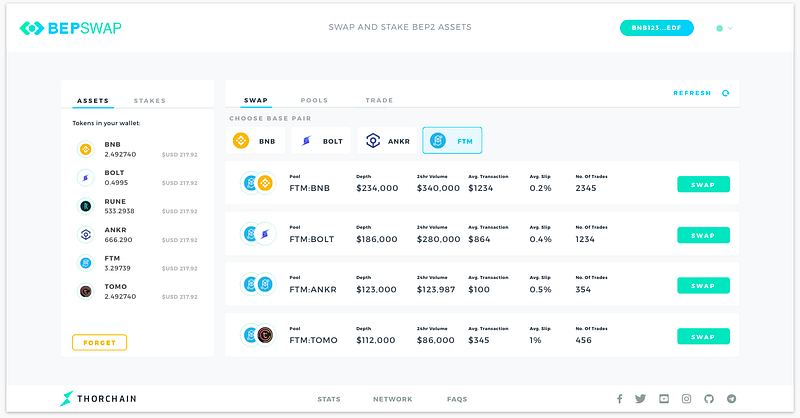Image resolution: width=800 pixels, height=418 pixels.
Task: Swap in the FTM:BNB pool row
Action: (703, 184)
